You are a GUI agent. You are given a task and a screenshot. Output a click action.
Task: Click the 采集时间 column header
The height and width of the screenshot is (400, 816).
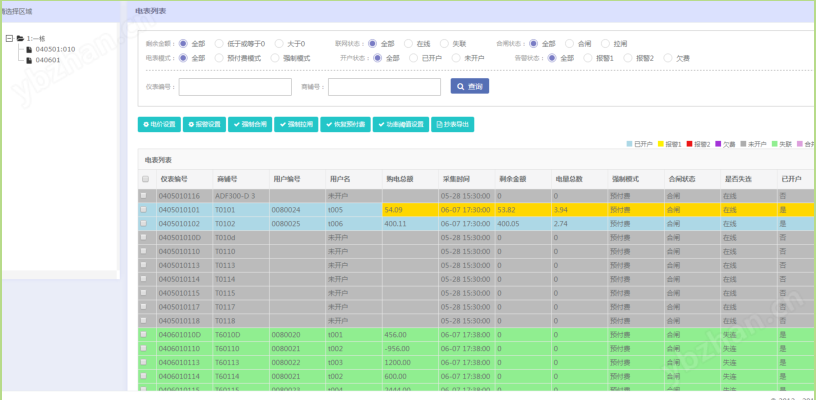coord(455,179)
